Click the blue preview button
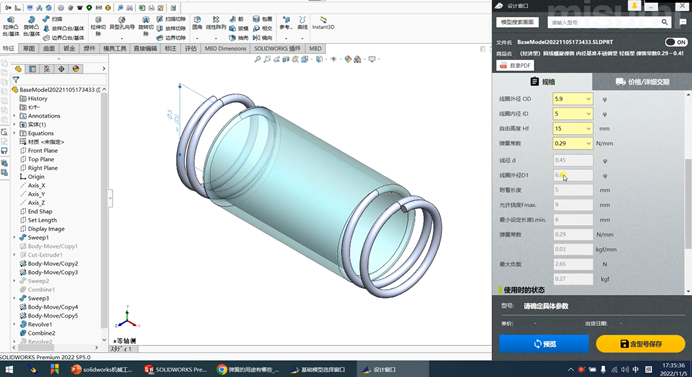Viewport: 692px width, 377px height. click(544, 344)
